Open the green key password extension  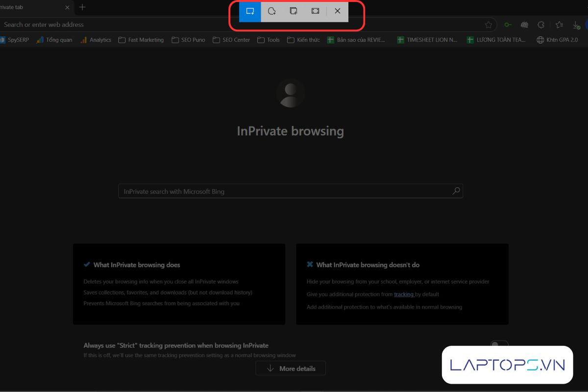(508, 24)
